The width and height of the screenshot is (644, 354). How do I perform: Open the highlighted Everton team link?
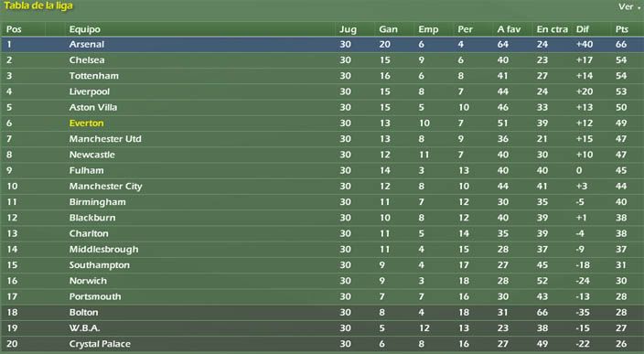coord(86,123)
